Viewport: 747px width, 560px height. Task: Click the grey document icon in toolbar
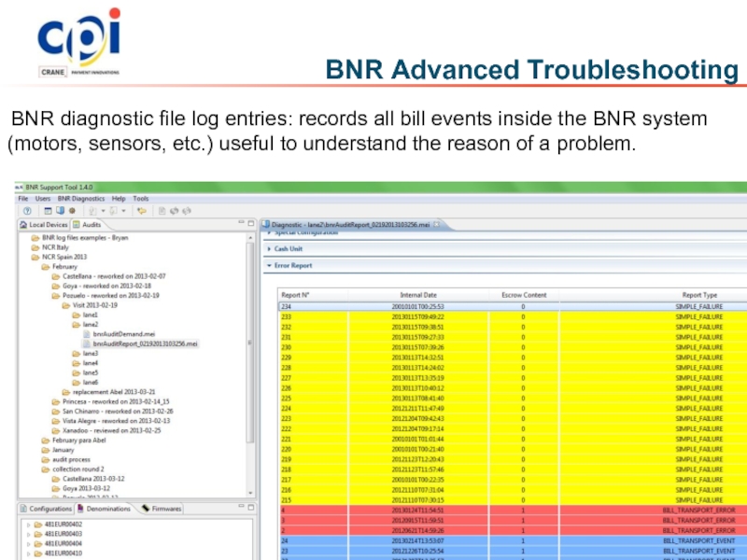(x=162, y=211)
